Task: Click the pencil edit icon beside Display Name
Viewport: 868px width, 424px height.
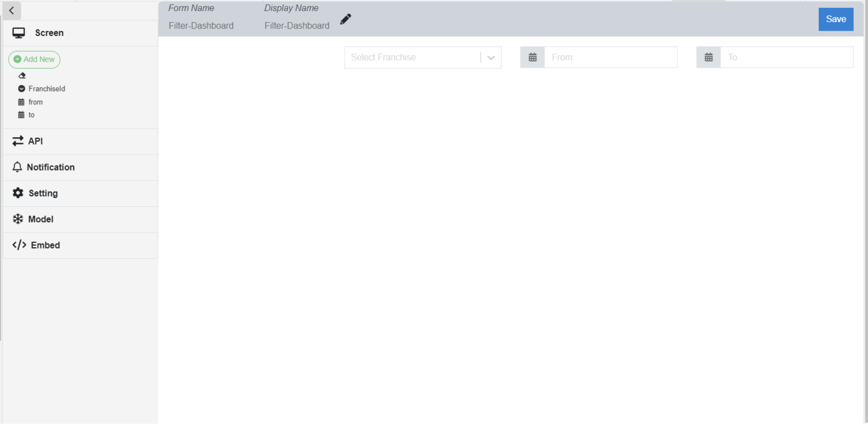Action: tap(346, 19)
